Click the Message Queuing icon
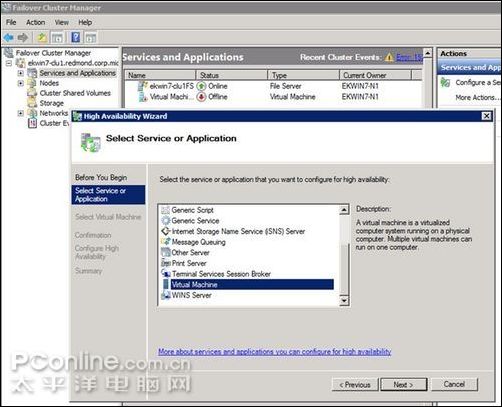Image resolution: width=502 pixels, height=407 pixels. point(166,242)
